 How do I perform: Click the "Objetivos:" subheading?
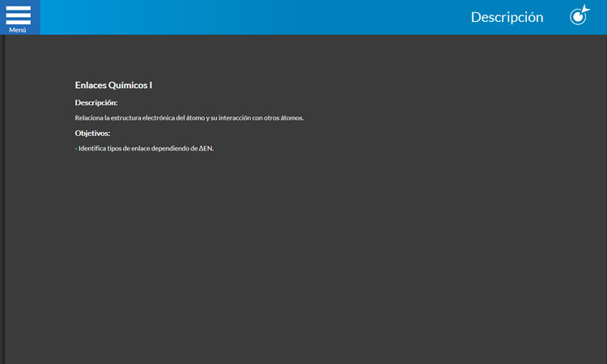tap(92, 133)
